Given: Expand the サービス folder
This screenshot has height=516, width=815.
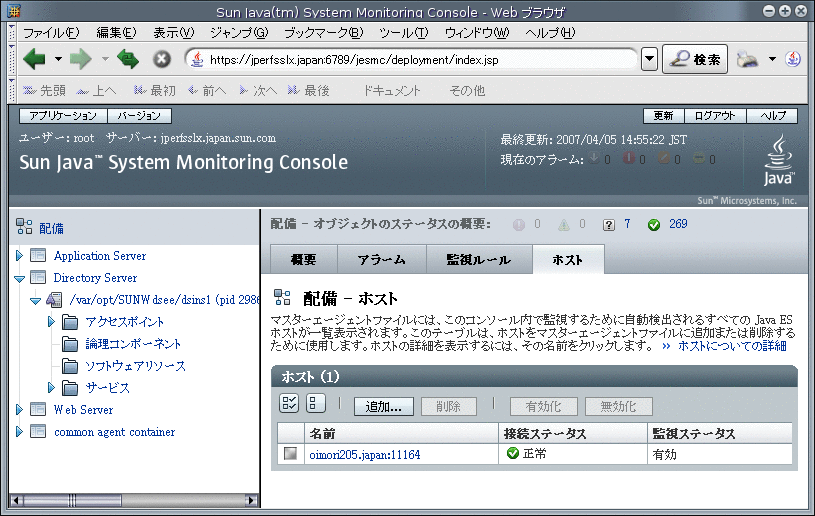Looking at the screenshot, I should (51, 387).
